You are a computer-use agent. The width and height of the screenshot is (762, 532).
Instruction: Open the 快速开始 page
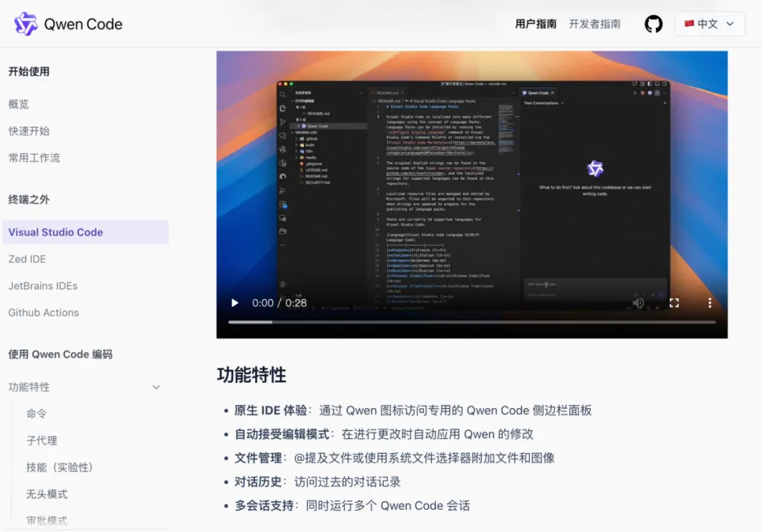28,131
